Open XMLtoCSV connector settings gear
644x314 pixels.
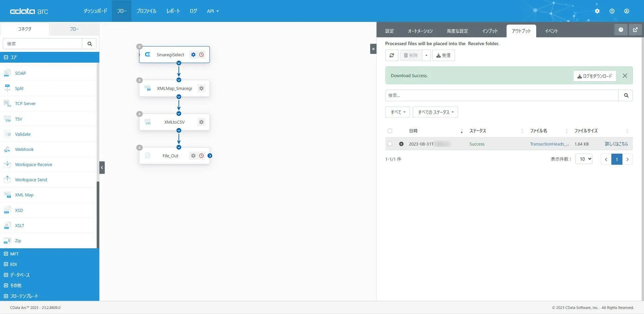click(201, 122)
